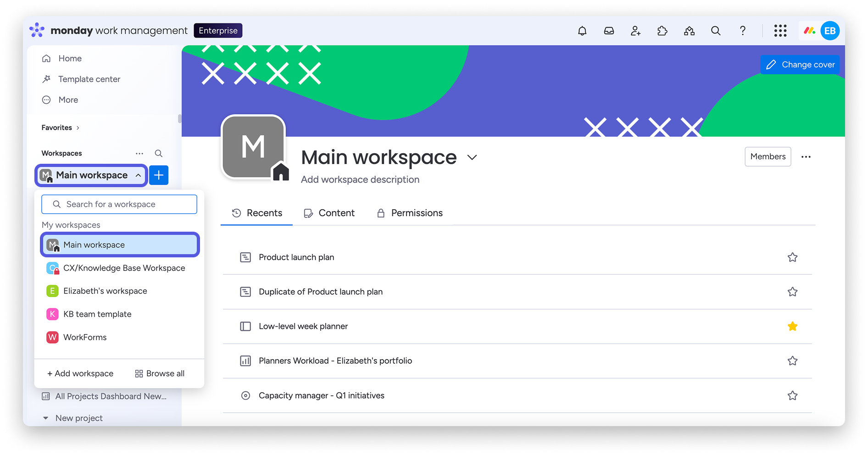Search workspaces using the sidebar magnifier

[x=158, y=153]
